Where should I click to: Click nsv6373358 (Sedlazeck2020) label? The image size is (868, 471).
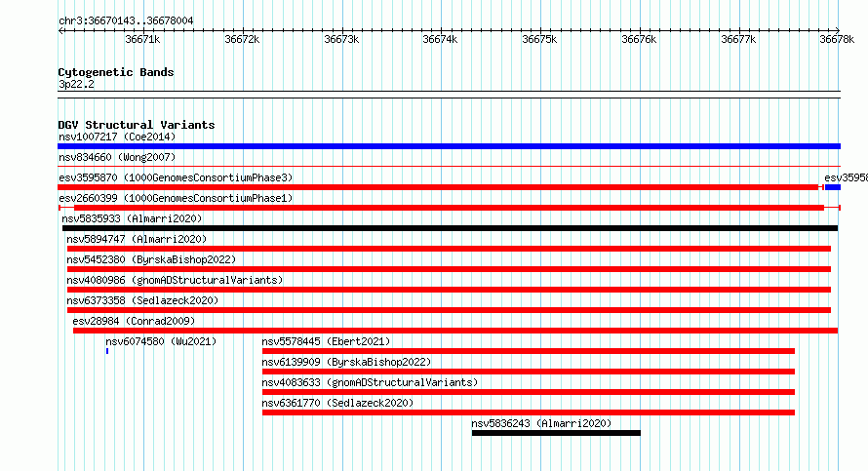(x=142, y=300)
